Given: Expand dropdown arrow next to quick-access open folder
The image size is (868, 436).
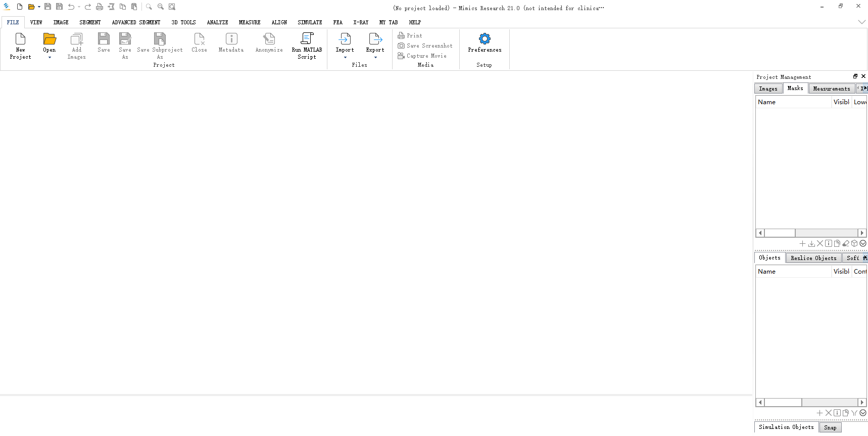Looking at the screenshot, I should click(x=39, y=7).
